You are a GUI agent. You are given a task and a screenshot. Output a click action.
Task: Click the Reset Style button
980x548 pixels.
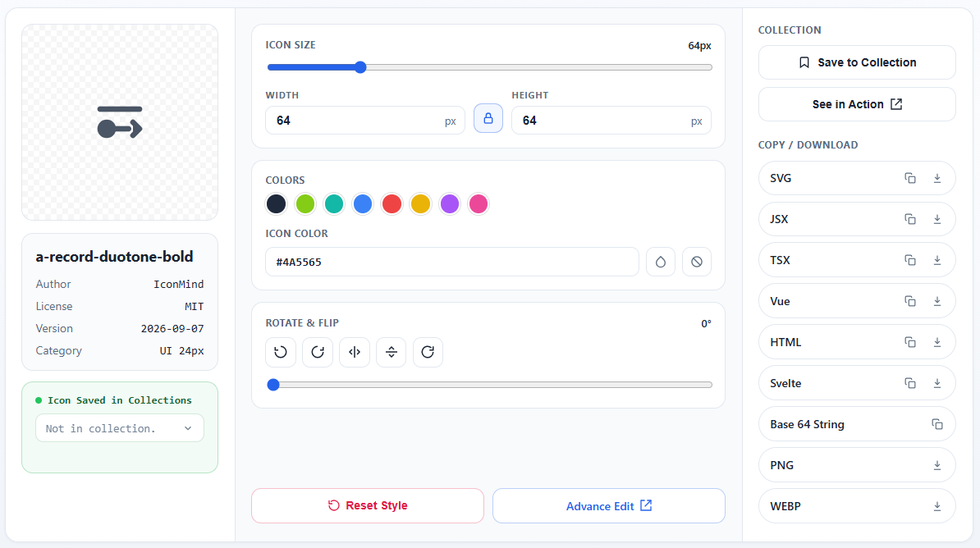click(368, 505)
